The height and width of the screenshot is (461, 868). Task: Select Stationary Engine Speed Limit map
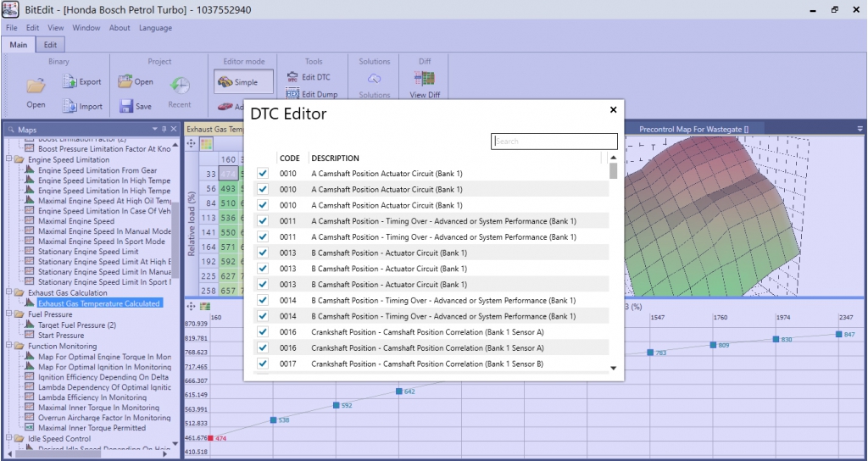coord(88,251)
